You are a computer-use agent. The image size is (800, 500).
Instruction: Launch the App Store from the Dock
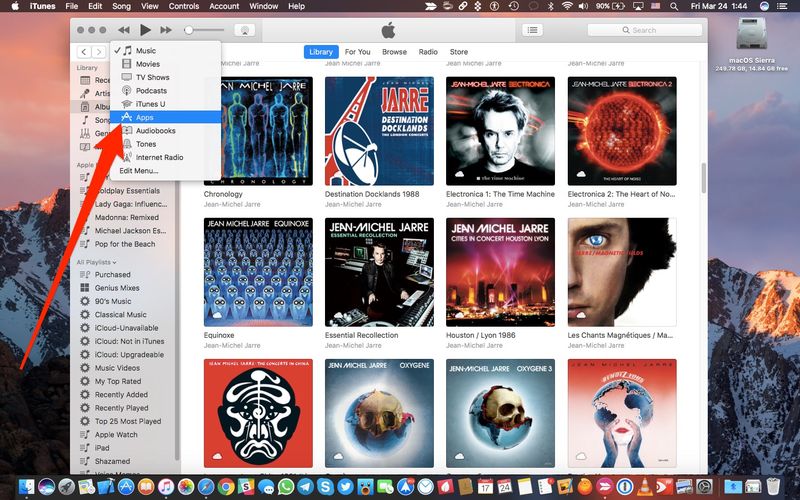pos(126,487)
